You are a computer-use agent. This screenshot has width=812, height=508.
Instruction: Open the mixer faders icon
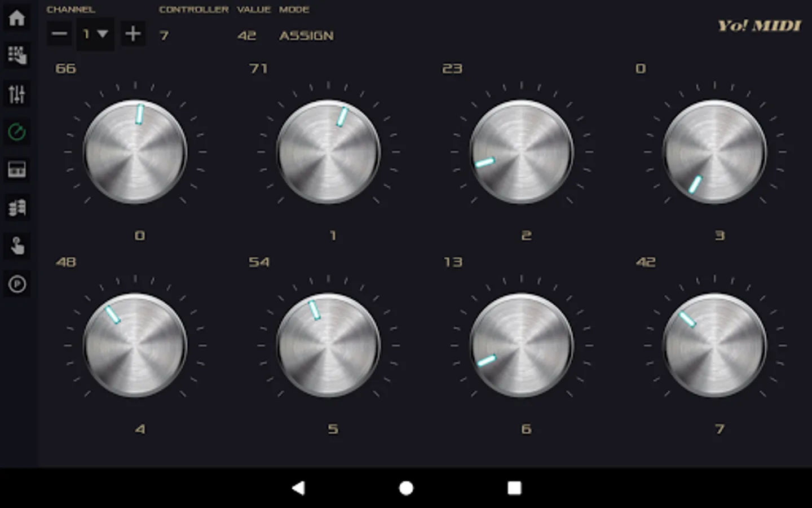click(x=17, y=94)
